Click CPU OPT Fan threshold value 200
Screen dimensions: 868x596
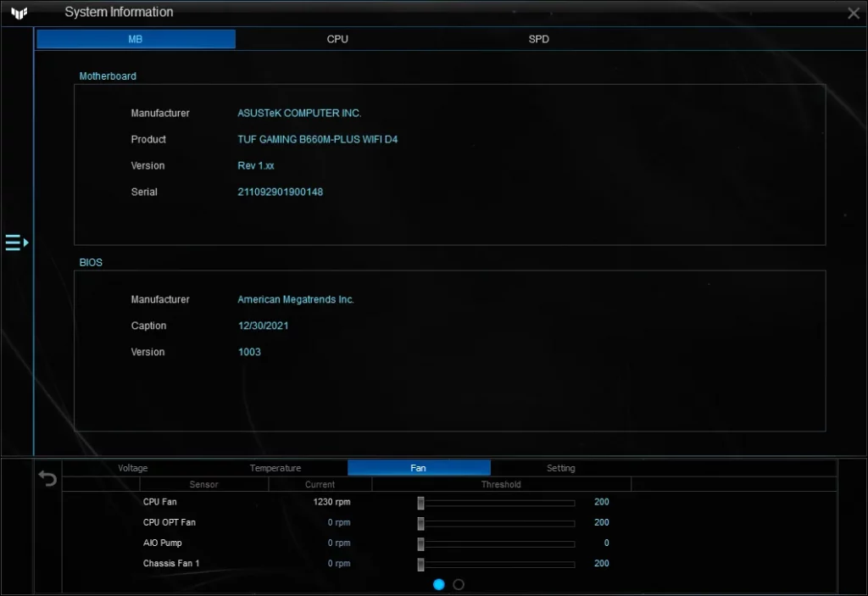point(602,522)
